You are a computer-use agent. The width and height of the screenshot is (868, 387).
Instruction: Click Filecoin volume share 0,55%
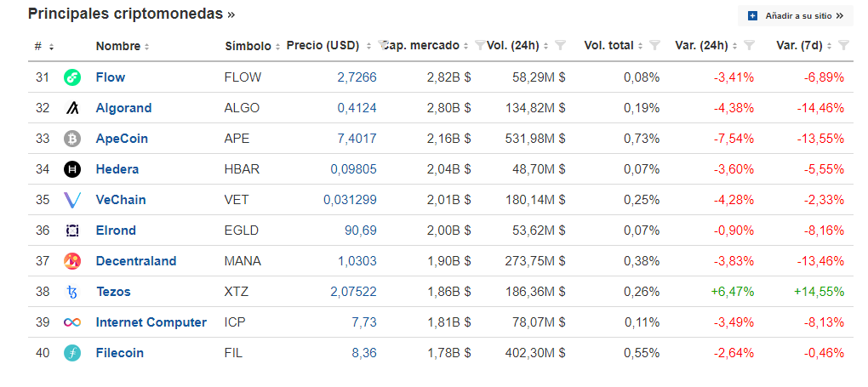pos(641,353)
